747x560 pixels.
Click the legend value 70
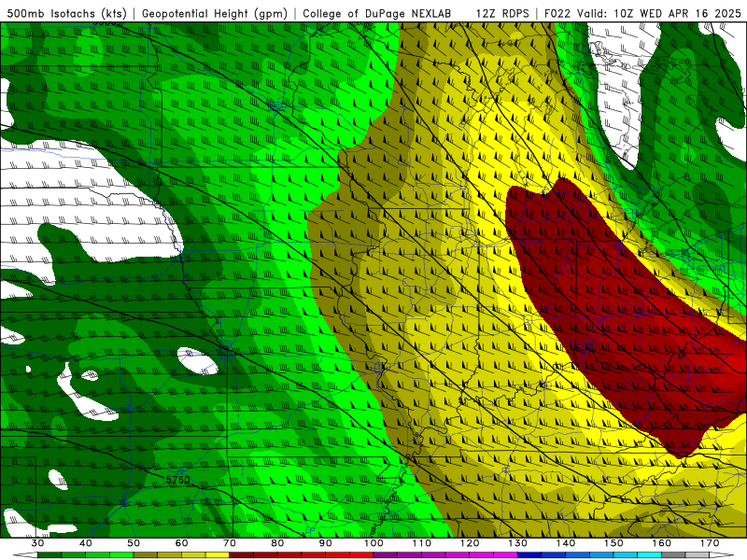click(230, 543)
